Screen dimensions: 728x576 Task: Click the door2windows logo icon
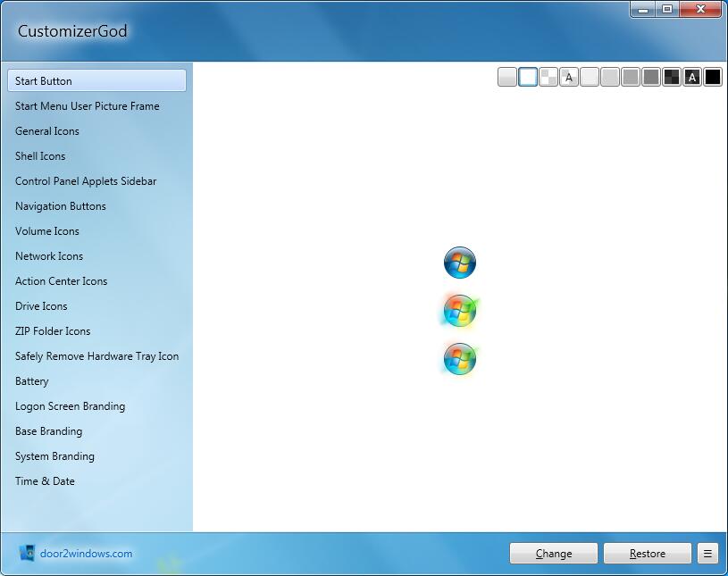(28, 554)
